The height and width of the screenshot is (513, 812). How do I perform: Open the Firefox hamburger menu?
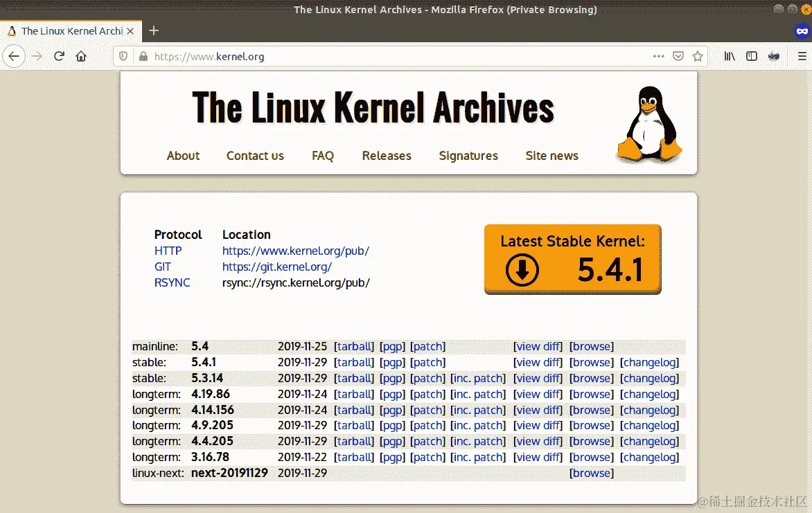click(802, 57)
